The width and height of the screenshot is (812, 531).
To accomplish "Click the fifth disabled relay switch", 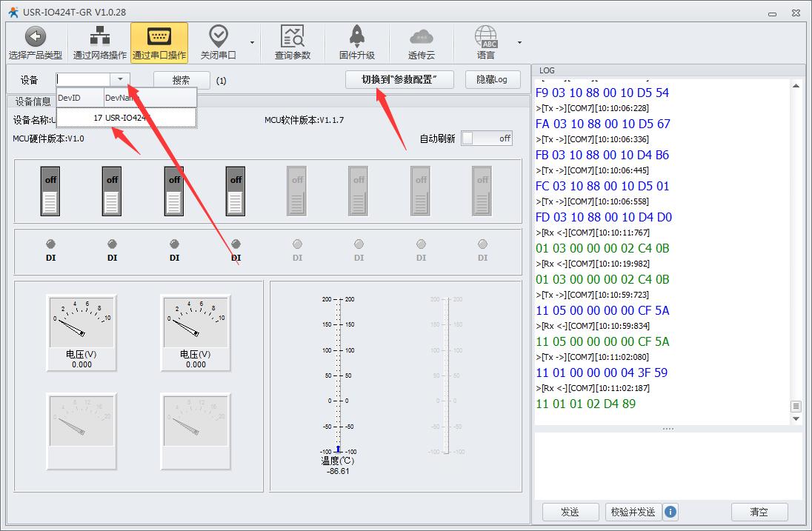I will click(297, 191).
